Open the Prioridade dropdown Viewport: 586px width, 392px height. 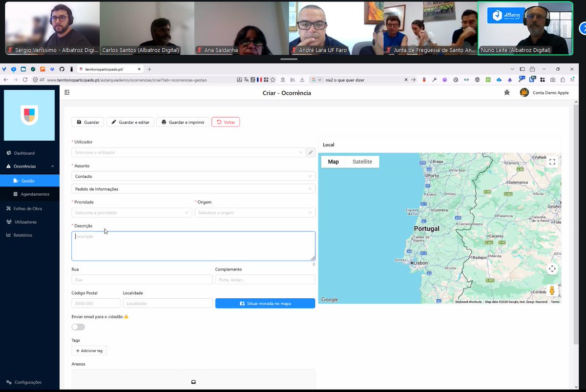coord(132,212)
